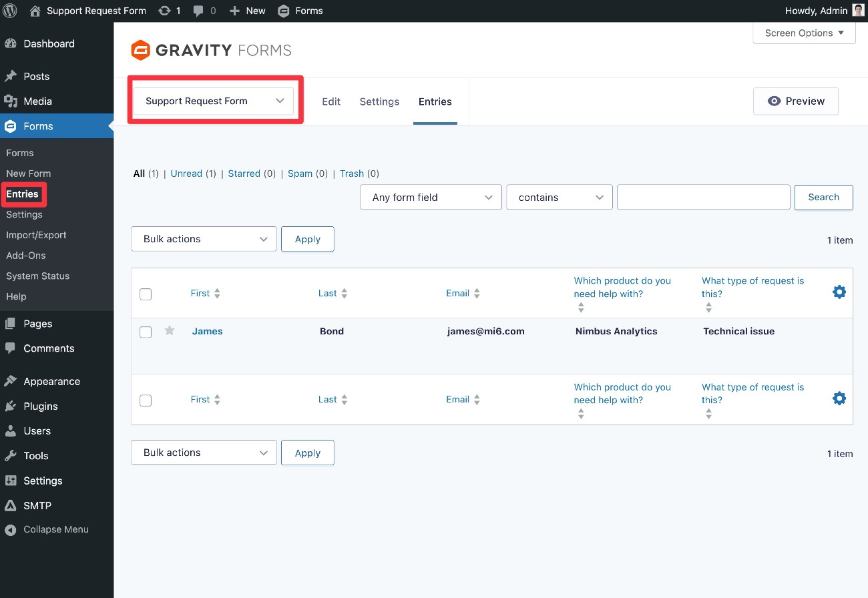Open the Bulk actions dropdown
Screen dimensions: 868x598
click(204, 238)
